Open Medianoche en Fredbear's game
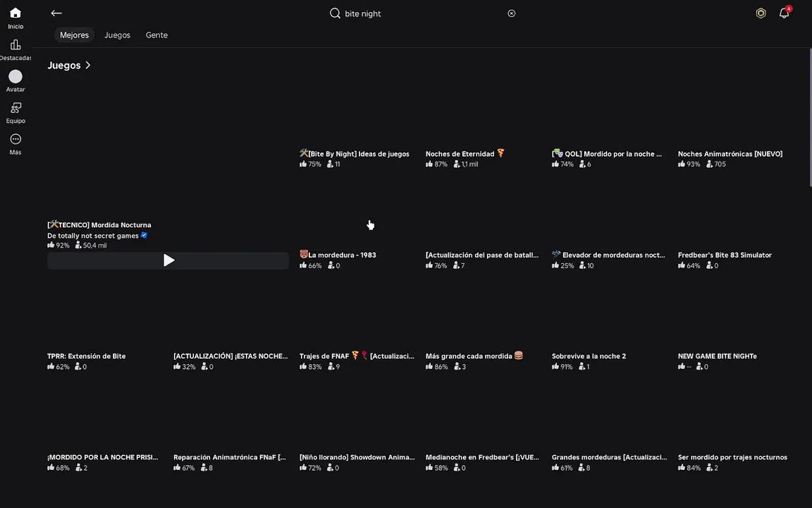The image size is (812, 508). click(x=482, y=456)
